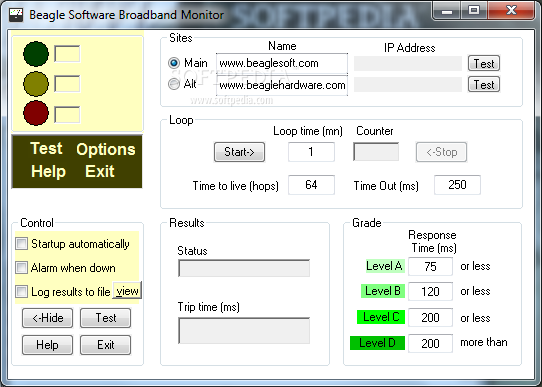Click the Level C response time field
Image resolution: width=542 pixels, height=387 pixels.
430,318
